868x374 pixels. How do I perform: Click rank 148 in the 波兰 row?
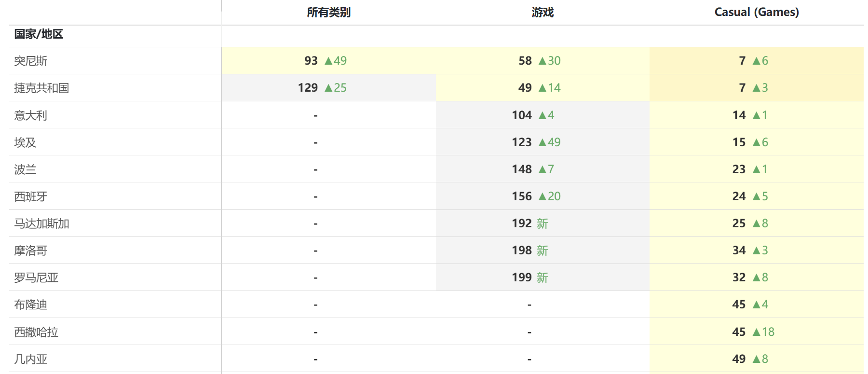pyautogui.click(x=522, y=169)
